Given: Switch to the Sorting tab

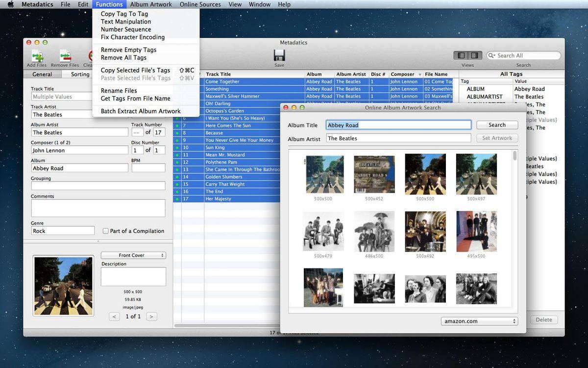Looking at the screenshot, I should pos(80,75).
